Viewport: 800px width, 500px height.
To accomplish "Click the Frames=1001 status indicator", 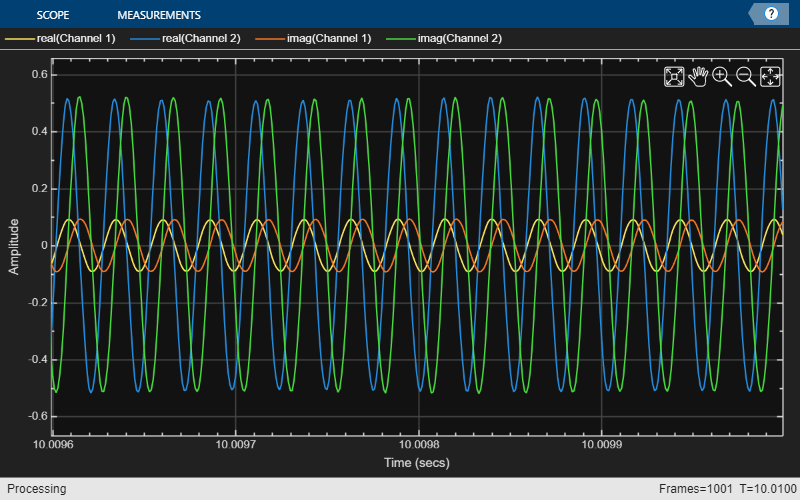I will click(695, 489).
